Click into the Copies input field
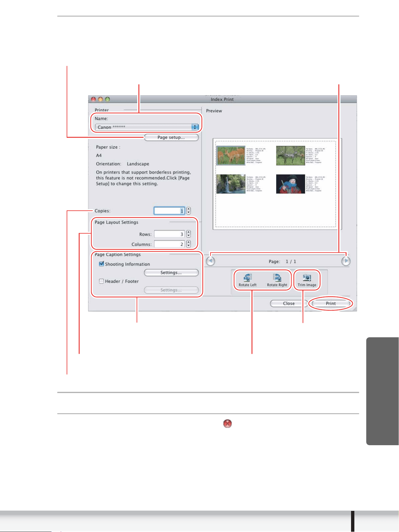This screenshot has height=532, width=399. (169, 211)
